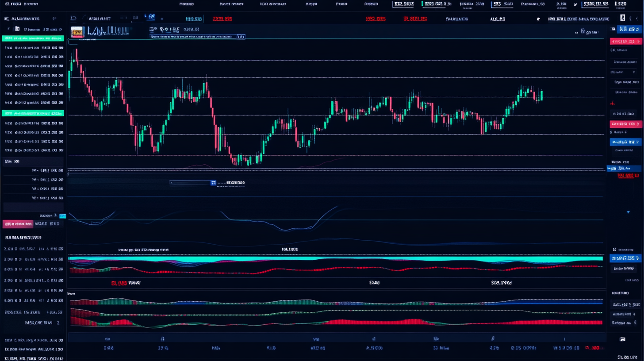Toggle the blue highlighted filter chip in the watchlist
Screen dimensions: 644x361
[63, 216]
